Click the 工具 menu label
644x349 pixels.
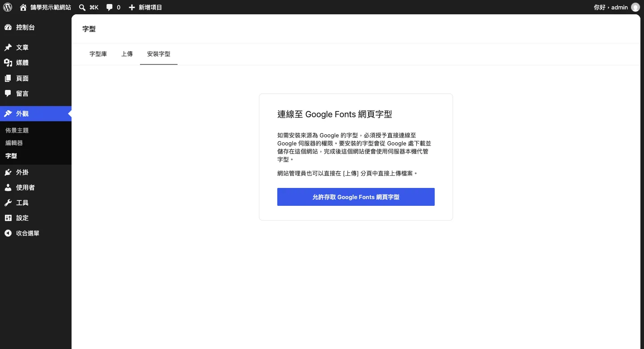click(22, 203)
